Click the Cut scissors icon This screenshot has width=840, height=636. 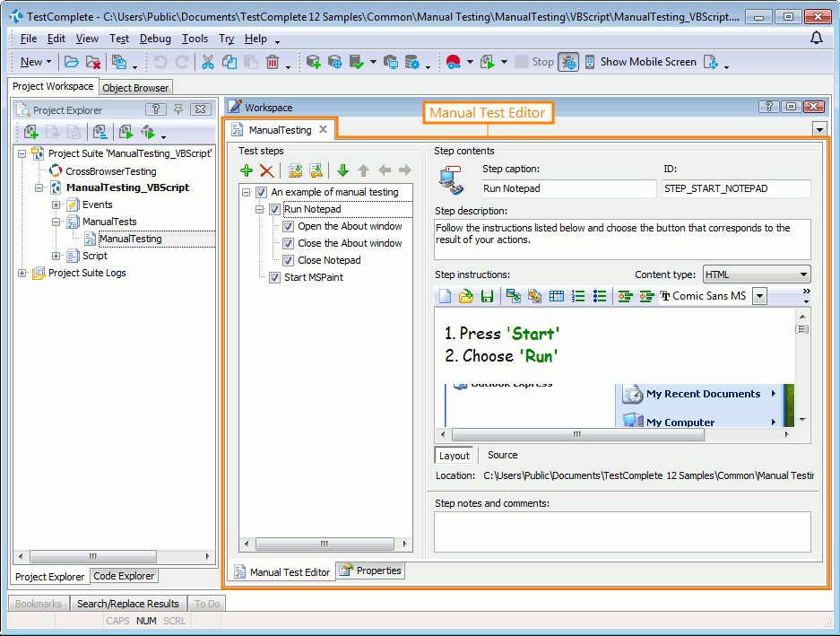[207, 62]
